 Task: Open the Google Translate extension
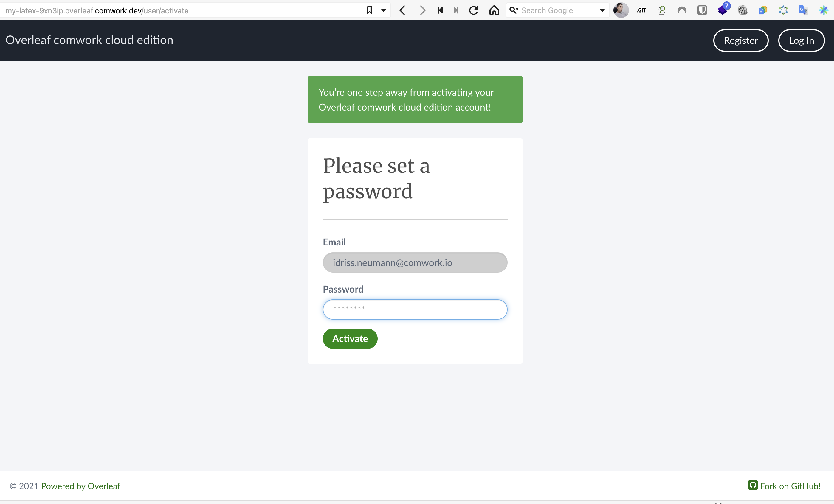[x=803, y=10]
